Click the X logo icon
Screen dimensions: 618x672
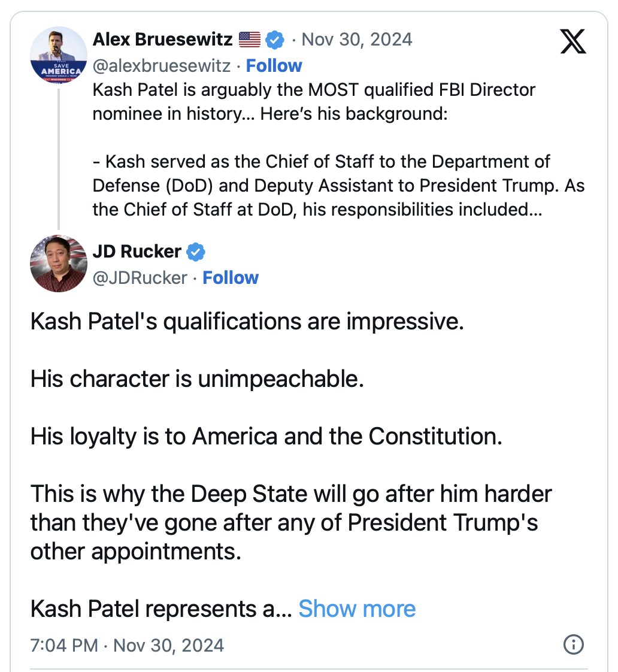click(572, 41)
